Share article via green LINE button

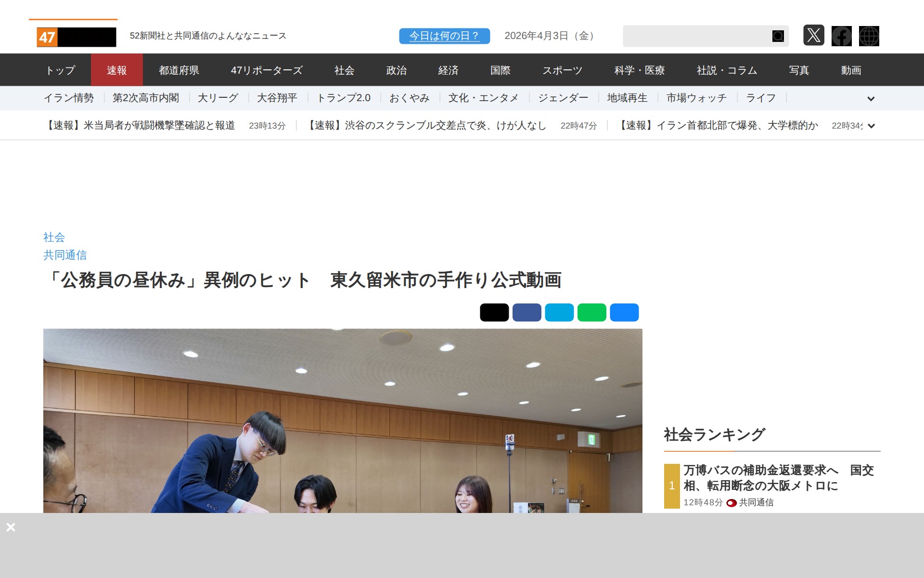[x=591, y=313]
